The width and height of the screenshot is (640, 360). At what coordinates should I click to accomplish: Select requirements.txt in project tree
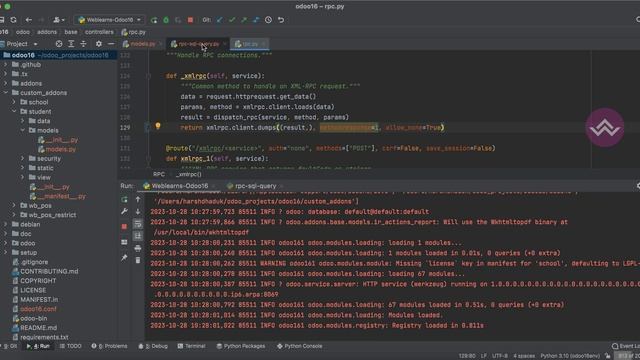tap(40, 337)
